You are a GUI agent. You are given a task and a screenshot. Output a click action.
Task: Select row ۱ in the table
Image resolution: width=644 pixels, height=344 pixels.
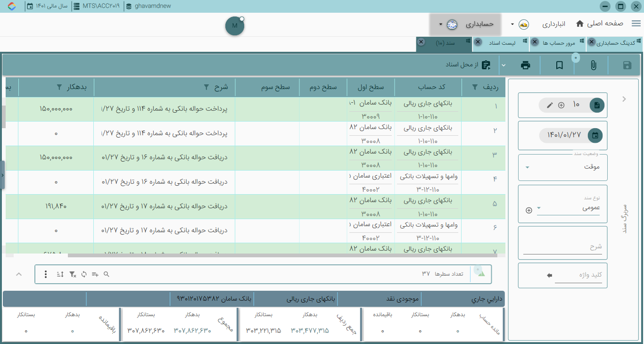pyautogui.click(x=256, y=109)
